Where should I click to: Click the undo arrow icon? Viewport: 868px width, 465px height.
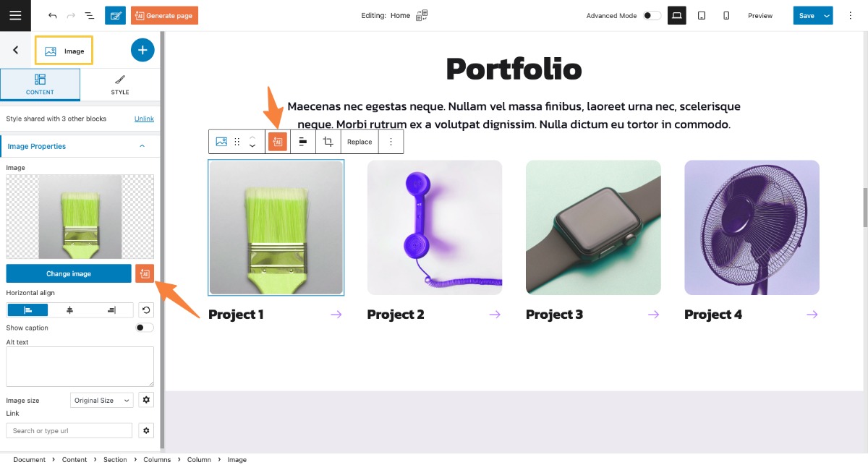(x=52, y=15)
